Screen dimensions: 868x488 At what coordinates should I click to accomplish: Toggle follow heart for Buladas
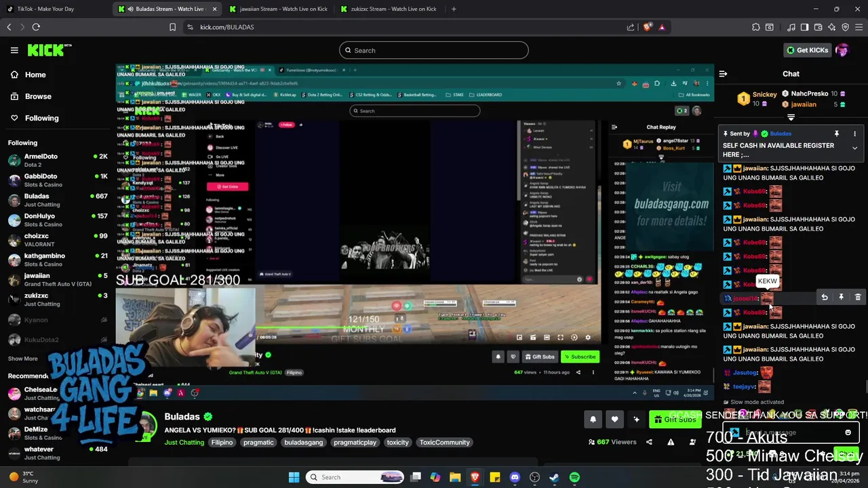(x=614, y=420)
